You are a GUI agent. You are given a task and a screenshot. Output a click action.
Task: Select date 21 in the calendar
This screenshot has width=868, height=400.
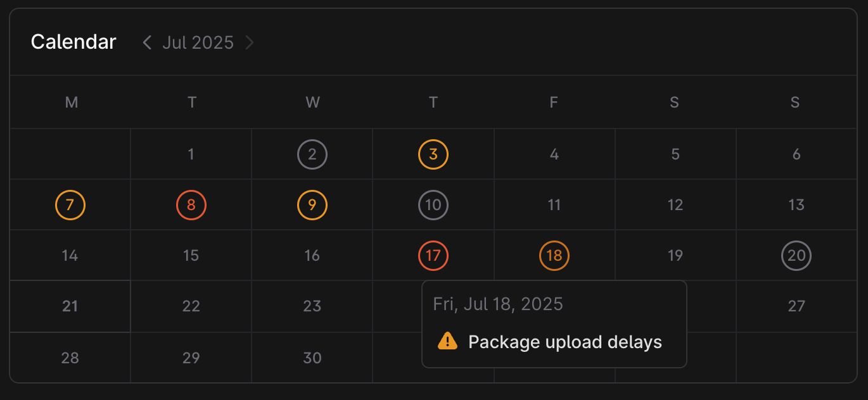[x=70, y=306]
